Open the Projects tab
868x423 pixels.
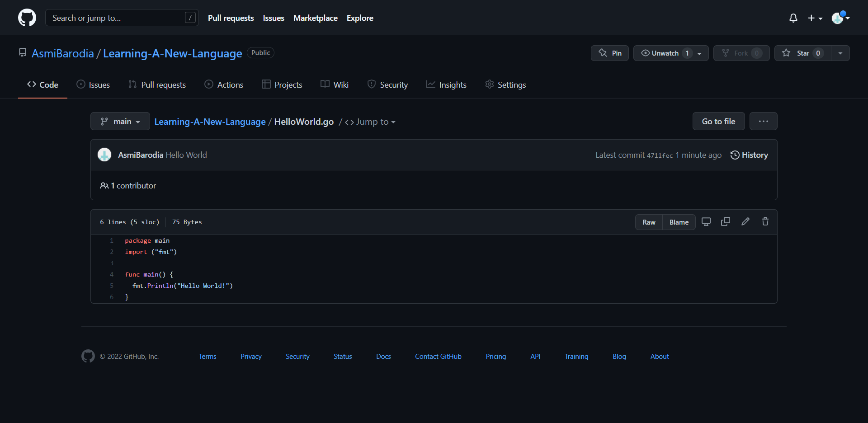tap(282, 85)
